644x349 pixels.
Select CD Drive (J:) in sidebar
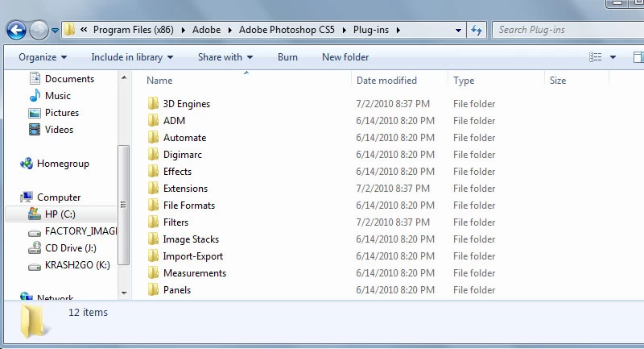62,248
